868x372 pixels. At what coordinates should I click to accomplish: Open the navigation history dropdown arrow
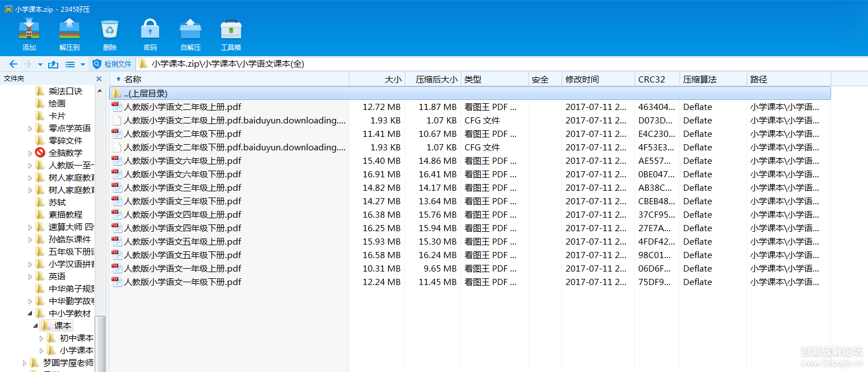point(39,65)
